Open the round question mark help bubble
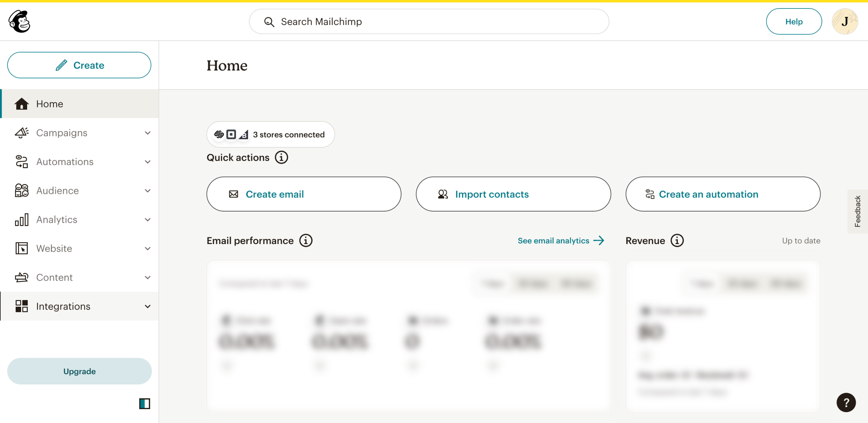Viewport: 868px width, 423px height. pos(846,402)
